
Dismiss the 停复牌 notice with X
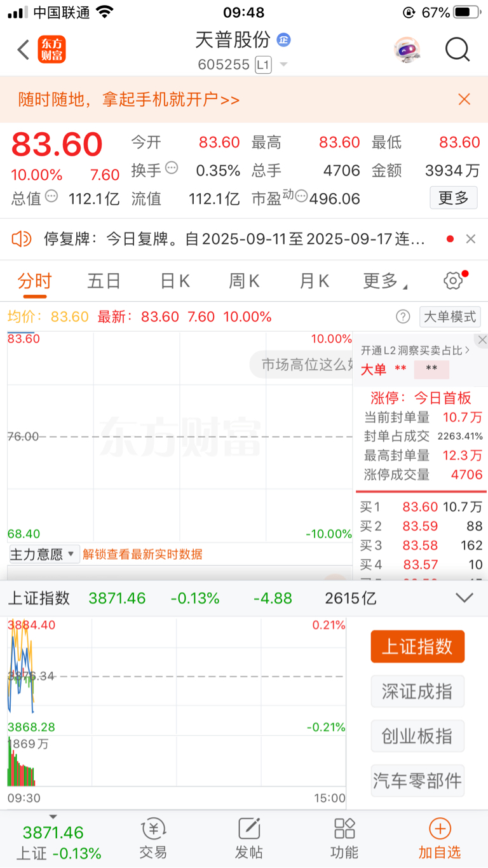471,239
